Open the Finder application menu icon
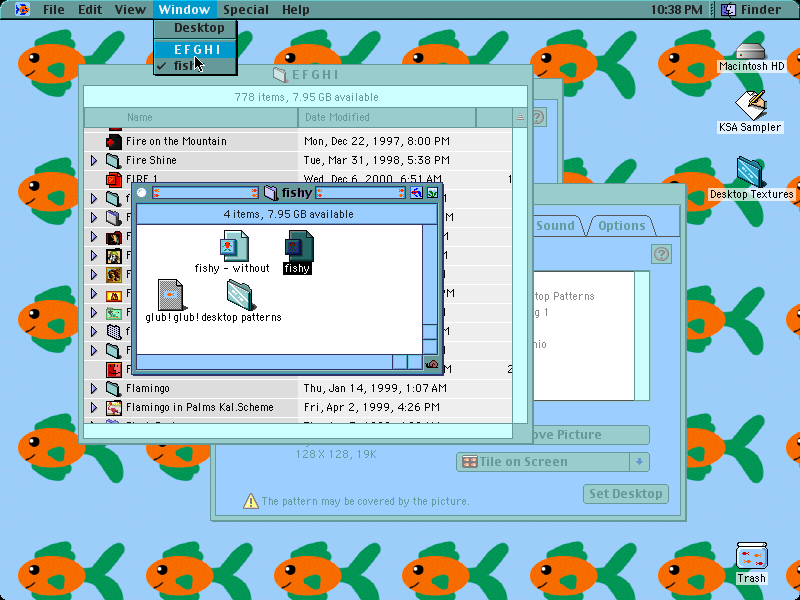The height and width of the screenshot is (600, 800). click(728, 9)
